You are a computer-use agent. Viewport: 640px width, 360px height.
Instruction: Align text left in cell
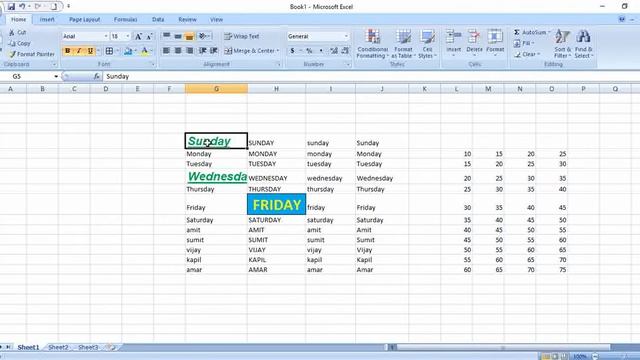pos(167,51)
